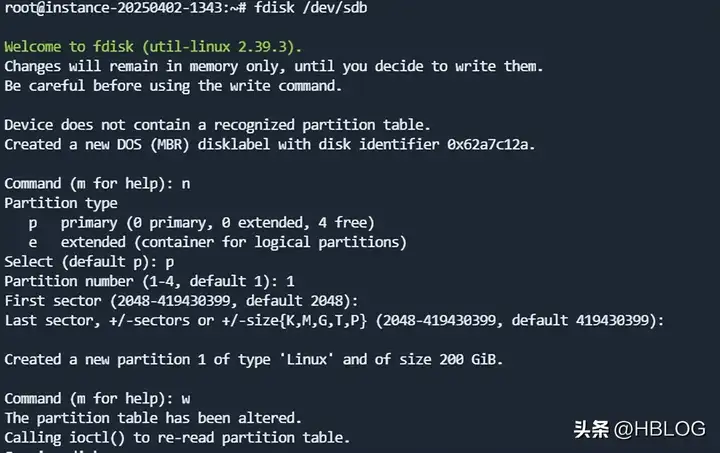Click 'The partition table has been altered' line
Viewport: 720px width, 453px height.
tap(153, 418)
